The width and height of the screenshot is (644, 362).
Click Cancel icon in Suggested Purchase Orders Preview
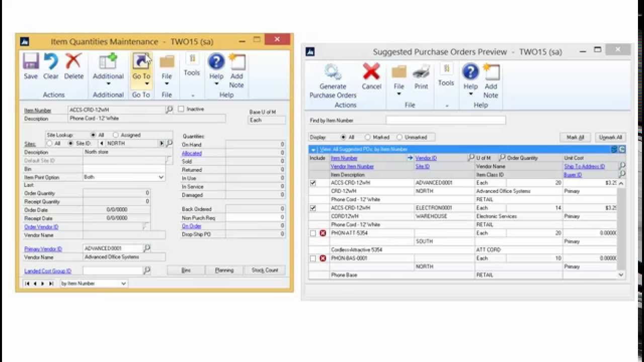click(x=371, y=71)
